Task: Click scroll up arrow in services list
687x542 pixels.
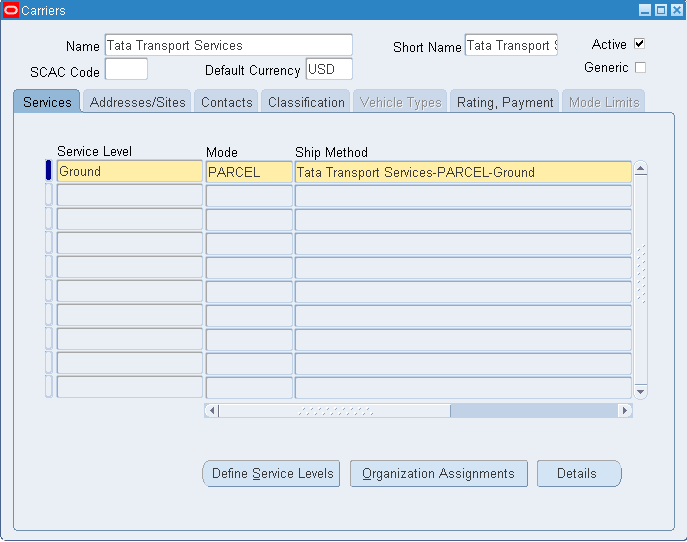Action: coord(640,168)
